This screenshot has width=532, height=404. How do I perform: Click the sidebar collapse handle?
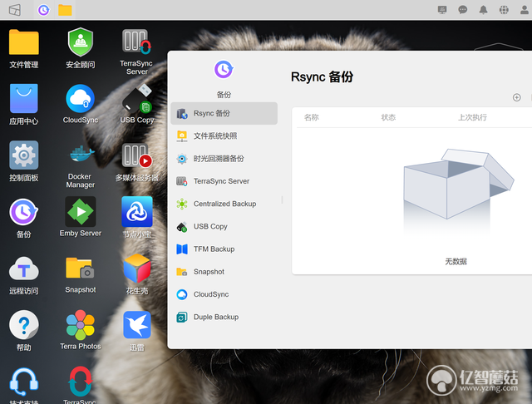[x=282, y=200]
